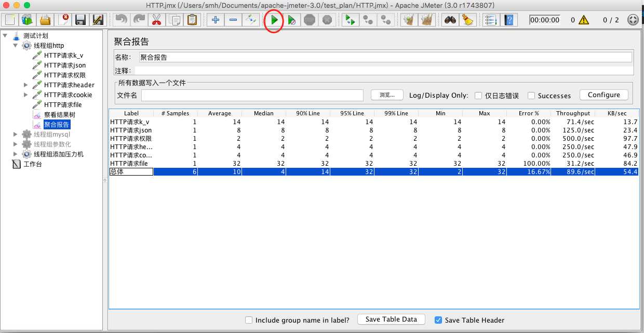The image size is (644, 333).
Task: Undo the last action in toolbar
Action: tap(122, 20)
